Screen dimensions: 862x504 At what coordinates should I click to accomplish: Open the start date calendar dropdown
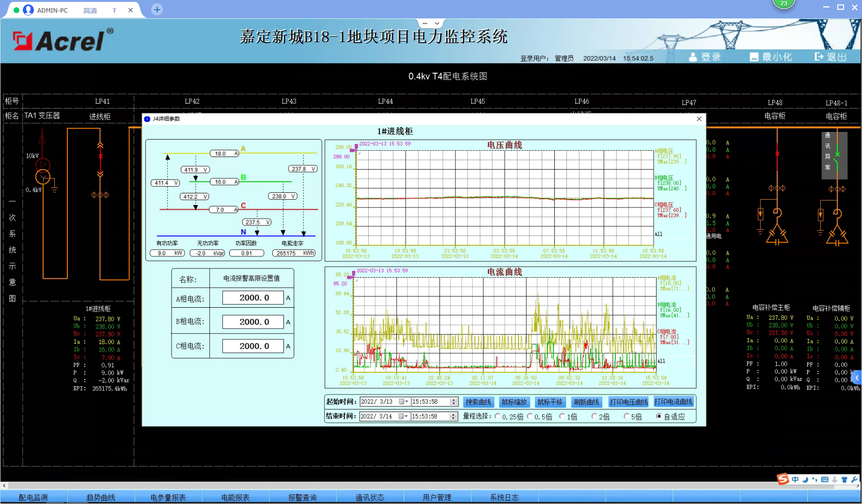404,402
